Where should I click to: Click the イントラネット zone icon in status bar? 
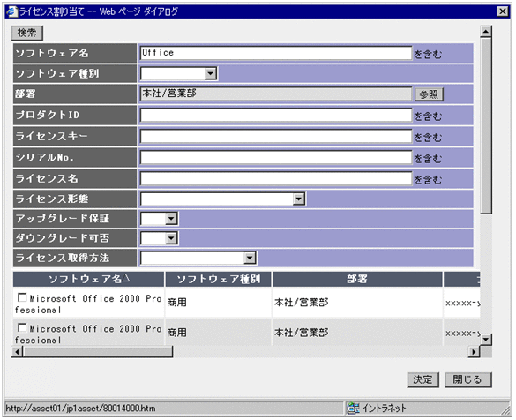[353, 409]
